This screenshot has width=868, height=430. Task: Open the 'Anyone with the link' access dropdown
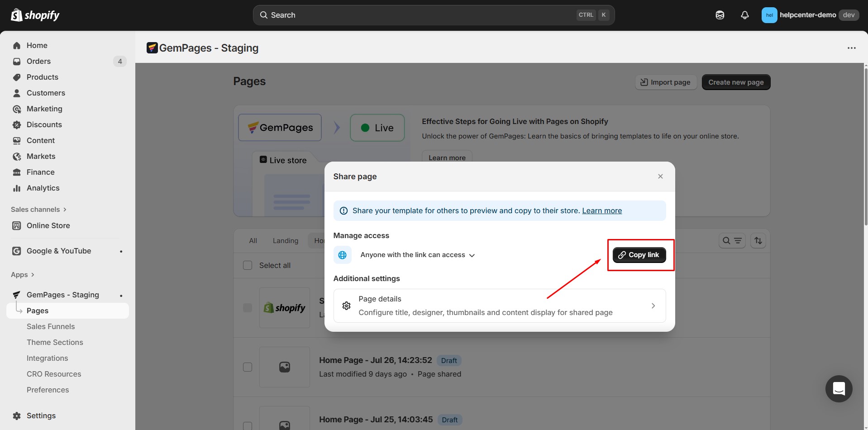click(x=417, y=255)
